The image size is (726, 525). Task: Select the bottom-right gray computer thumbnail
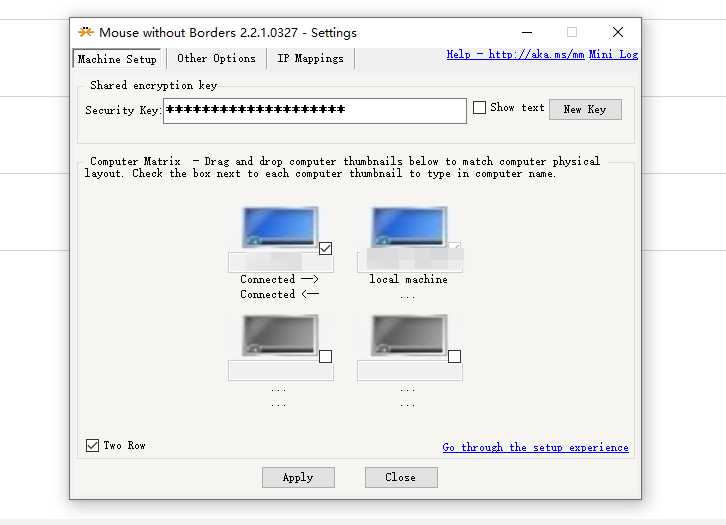tap(409, 335)
